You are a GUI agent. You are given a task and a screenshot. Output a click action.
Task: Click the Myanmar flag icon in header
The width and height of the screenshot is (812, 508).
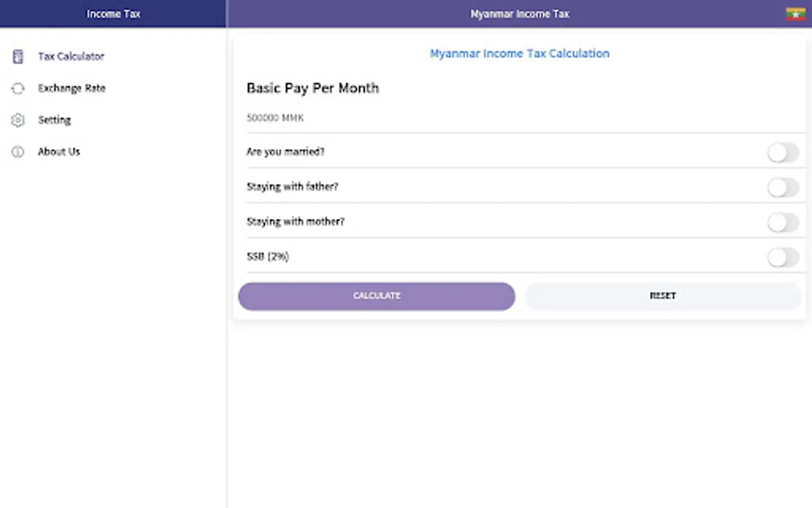[795, 14]
